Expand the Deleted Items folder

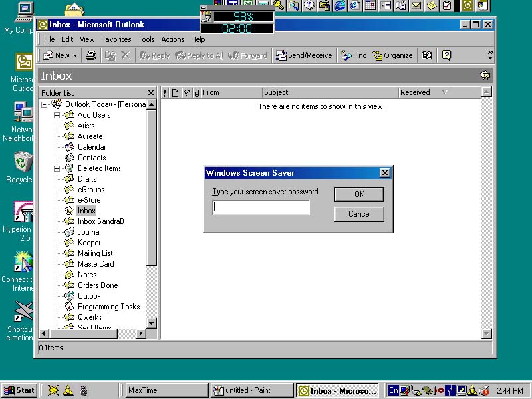coord(57,169)
